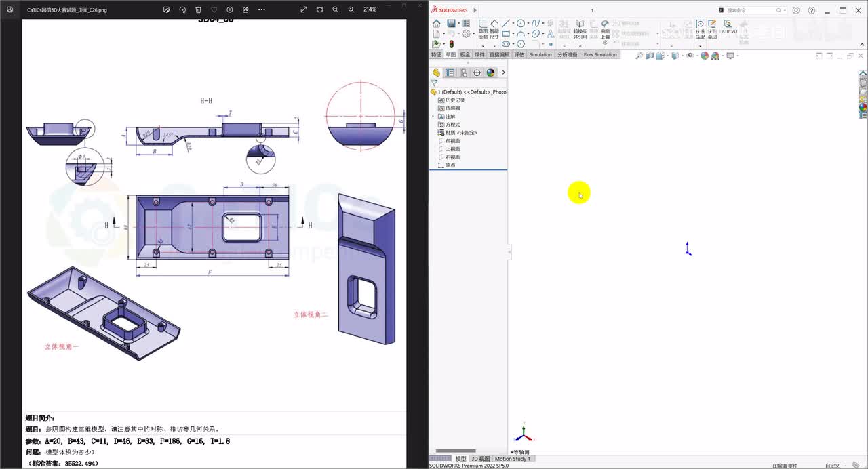
Task: Select the Straight Slot sketch tool
Action: coord(506,43)
